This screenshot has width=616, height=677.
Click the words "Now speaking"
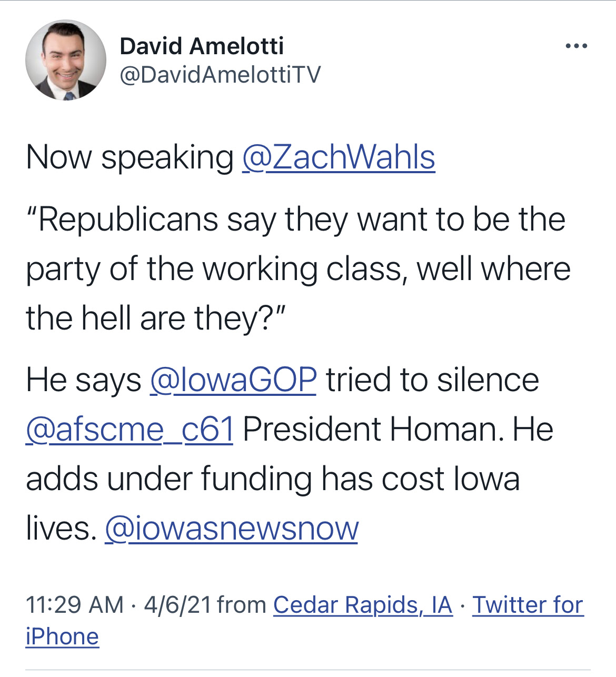click(x=130, y=157)
